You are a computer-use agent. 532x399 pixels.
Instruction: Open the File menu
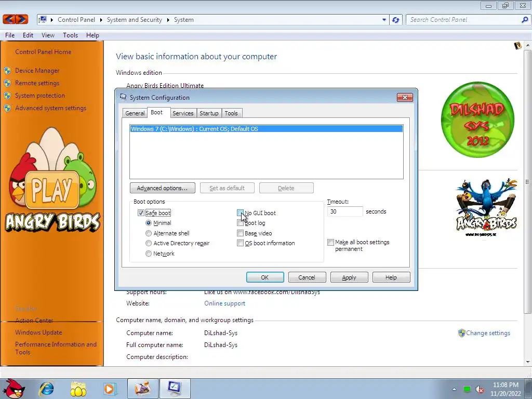pos(10,35)
